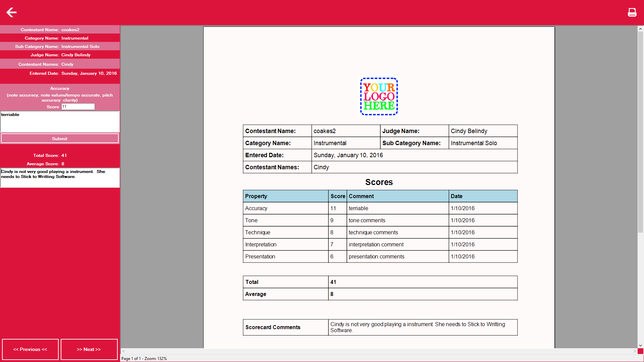Click the 'interpretation comment' cell

click(x=397, y=244)
